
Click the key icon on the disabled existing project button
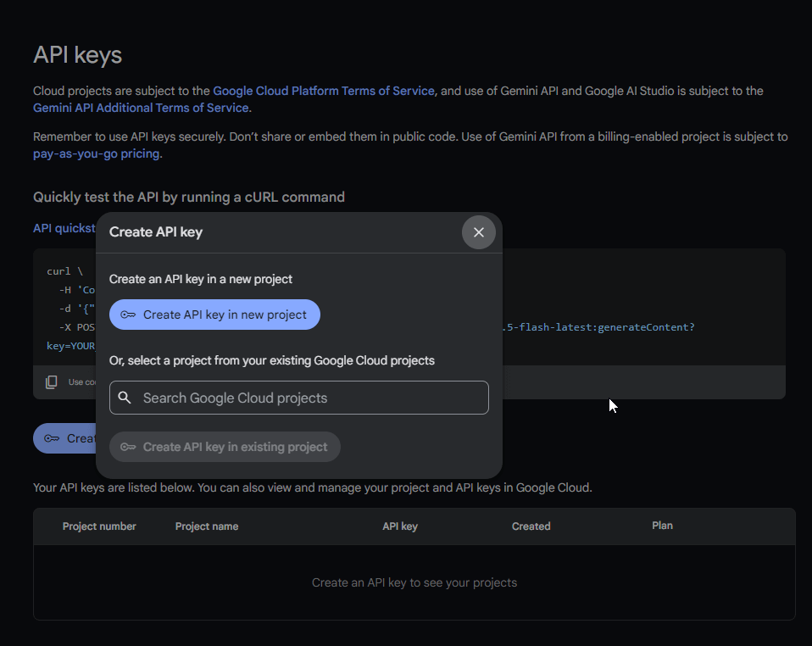click(x=128, y=446)
